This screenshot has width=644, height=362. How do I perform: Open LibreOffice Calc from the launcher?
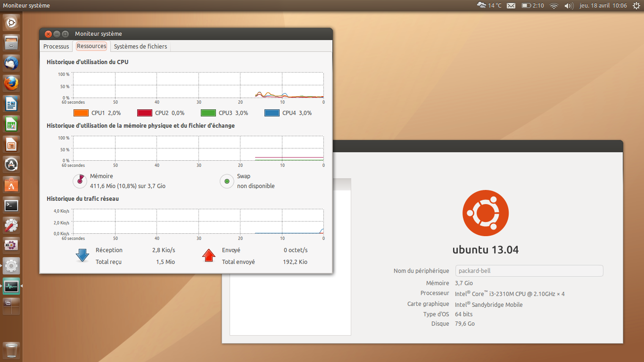(x=11, y=123)
